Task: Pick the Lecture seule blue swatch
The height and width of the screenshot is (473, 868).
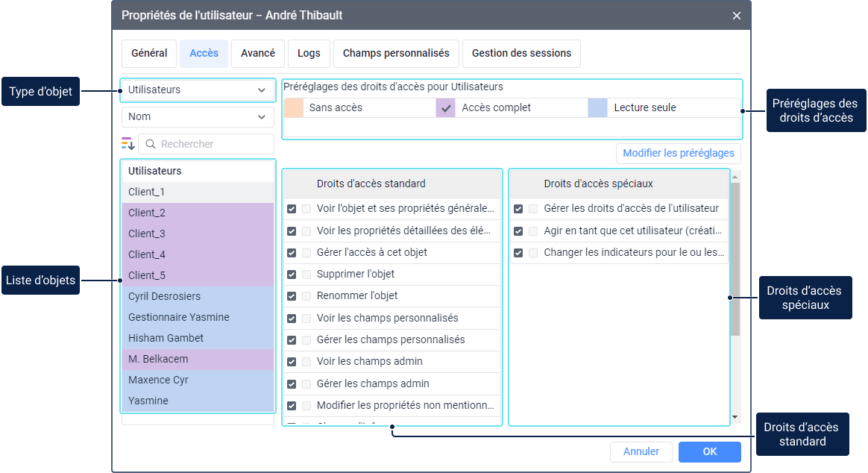Action: click(x=598, y=107)
